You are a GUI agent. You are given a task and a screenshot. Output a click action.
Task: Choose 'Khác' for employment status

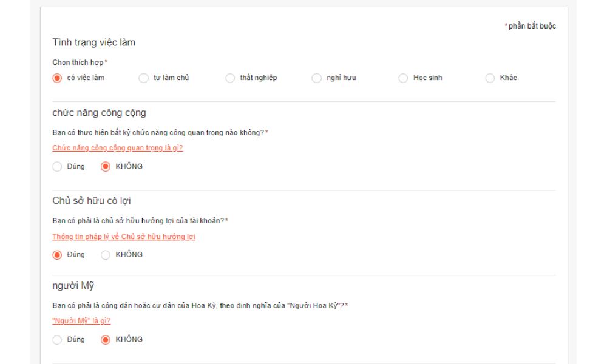pyautogui.click(x=490, y=78)
